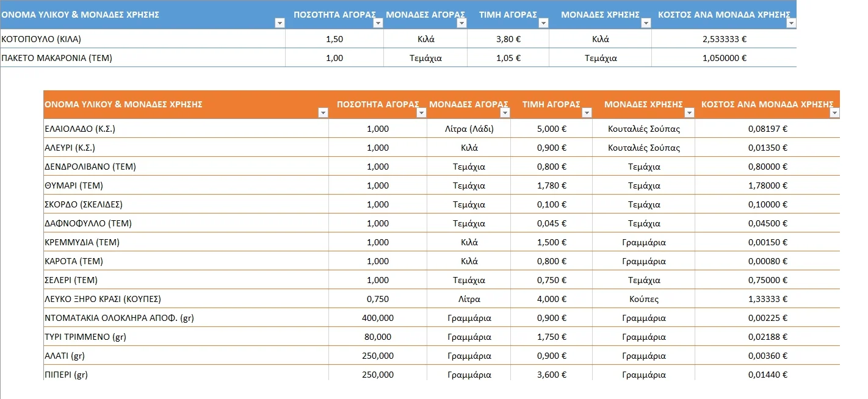868x399 pixels.
Task: Select the ΠΑΚΕΤΟ ΜΑΚΑΡΟΝΙΑ (ΤΕΜ) cell
Action: pyautogui.click(x=143, y=58)
